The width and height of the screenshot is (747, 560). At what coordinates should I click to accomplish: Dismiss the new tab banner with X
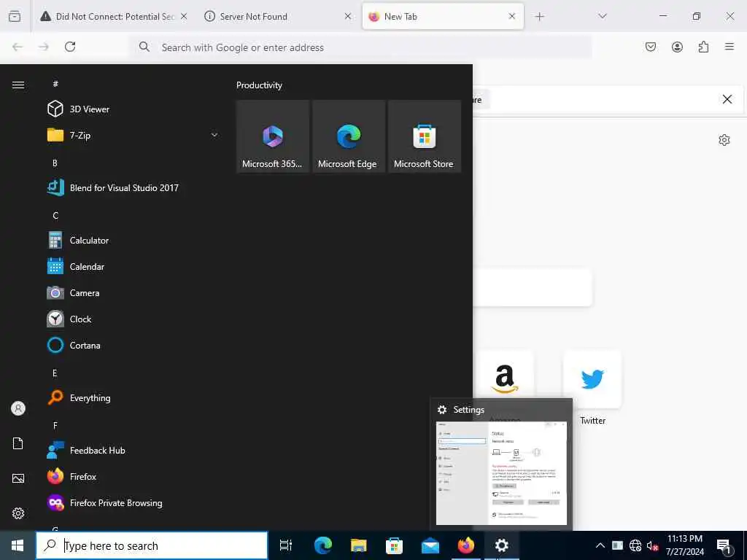coord(727,99)
